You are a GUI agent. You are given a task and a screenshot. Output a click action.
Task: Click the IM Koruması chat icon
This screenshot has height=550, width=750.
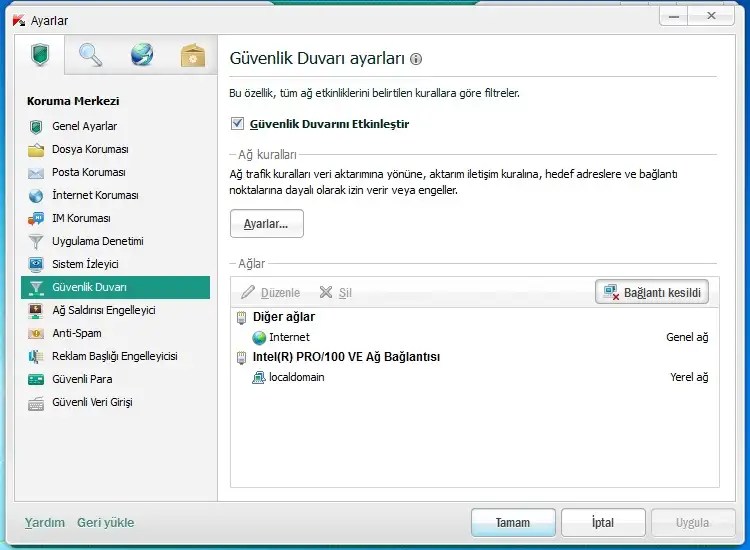[36, 219]
